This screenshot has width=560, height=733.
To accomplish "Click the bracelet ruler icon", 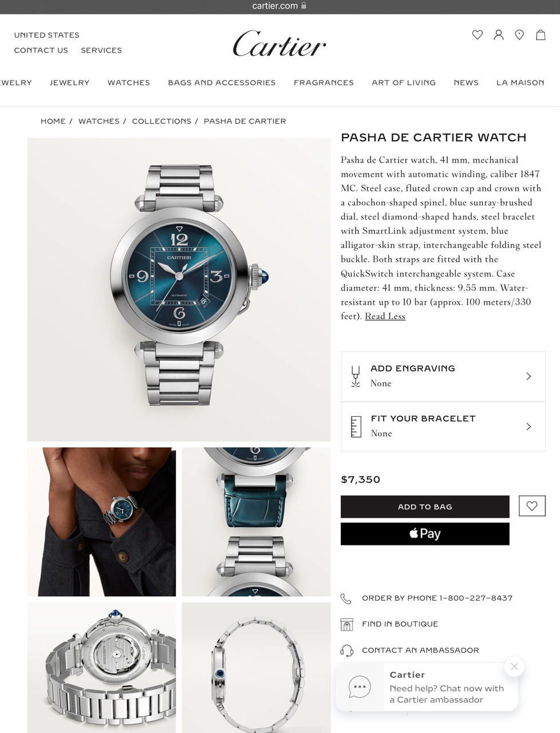I will [x=356, y=427].
